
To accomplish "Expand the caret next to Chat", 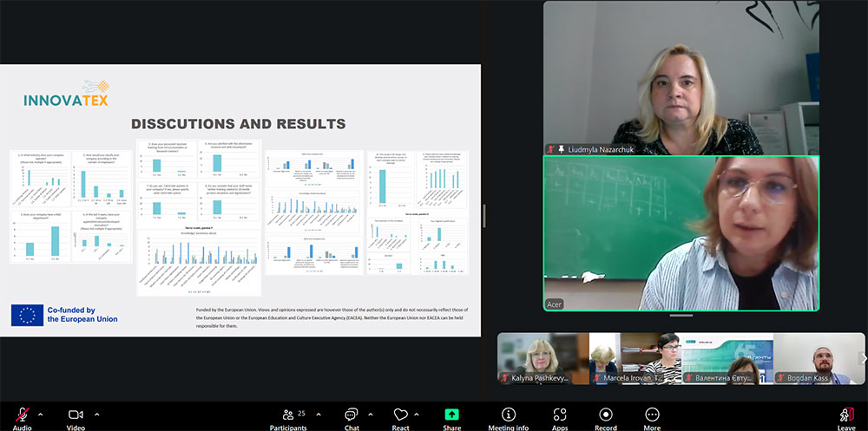I will tap(372, 414).
